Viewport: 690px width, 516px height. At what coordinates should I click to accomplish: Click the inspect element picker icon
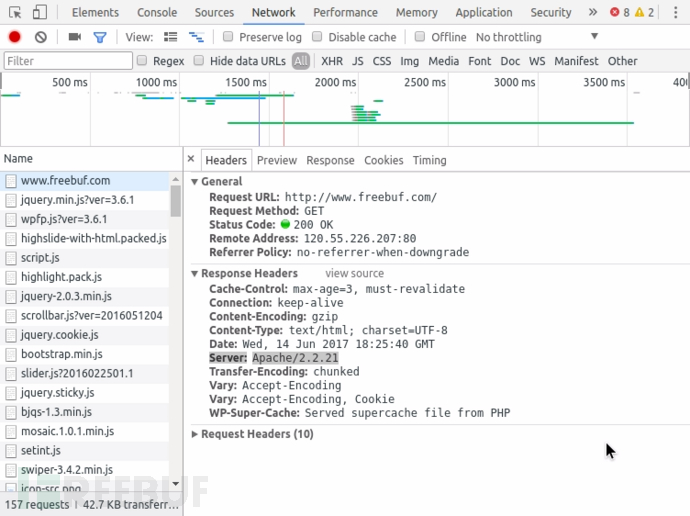click(12, 13)
